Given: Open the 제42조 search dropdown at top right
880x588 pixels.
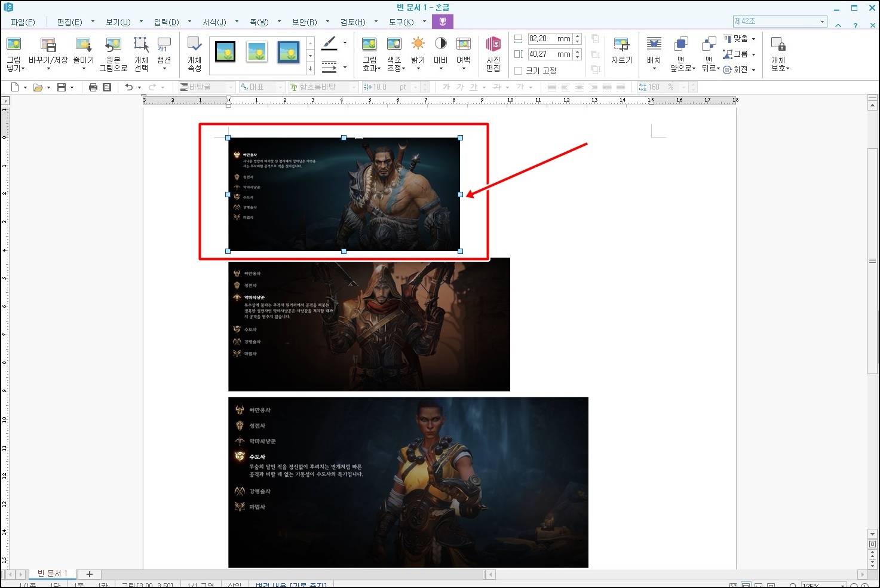Looking at the screenshot, I should 822,22.
